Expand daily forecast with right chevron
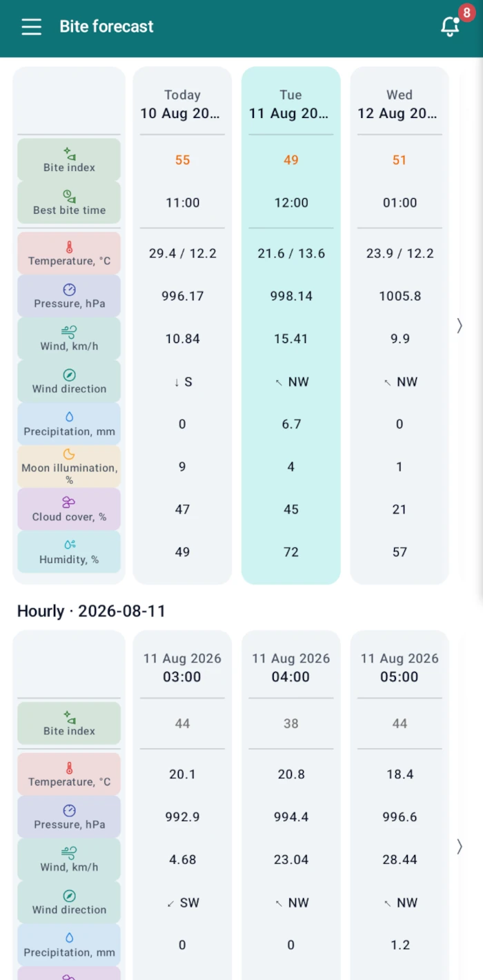 pyautogui.click(x=460, y=326)
